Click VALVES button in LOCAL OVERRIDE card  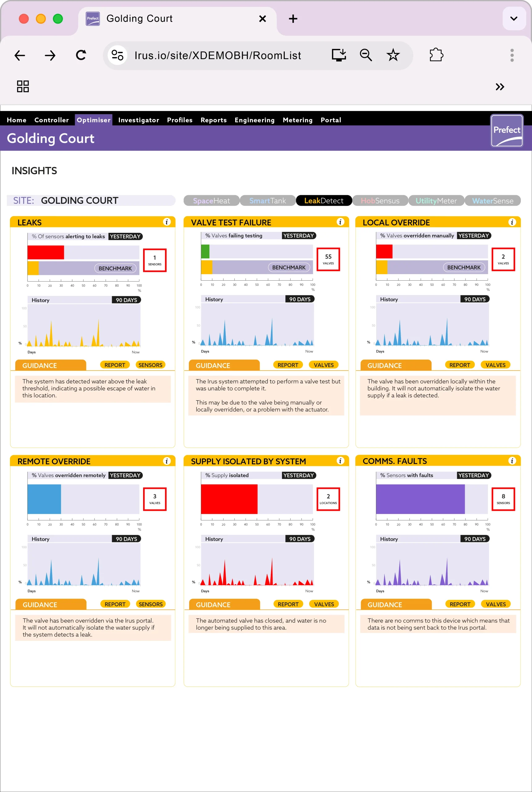click(x=495, y=365)
